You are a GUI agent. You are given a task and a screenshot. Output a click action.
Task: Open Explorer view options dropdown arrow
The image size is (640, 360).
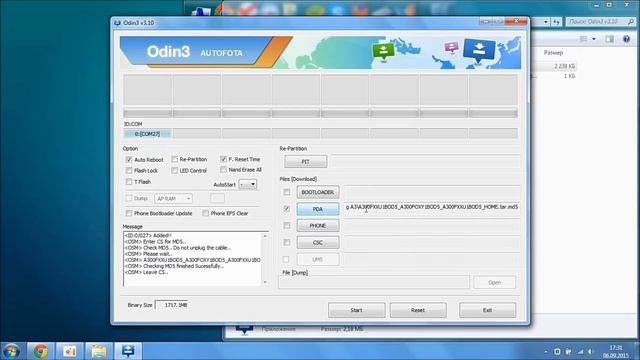(594, 39)
